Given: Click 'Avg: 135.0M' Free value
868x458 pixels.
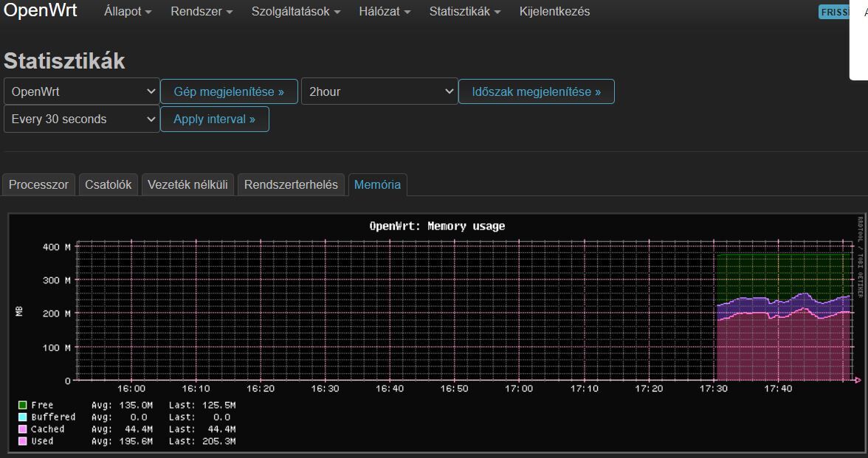Looking at the screenshot, I should pyautogui.click(x=122, y=406).
